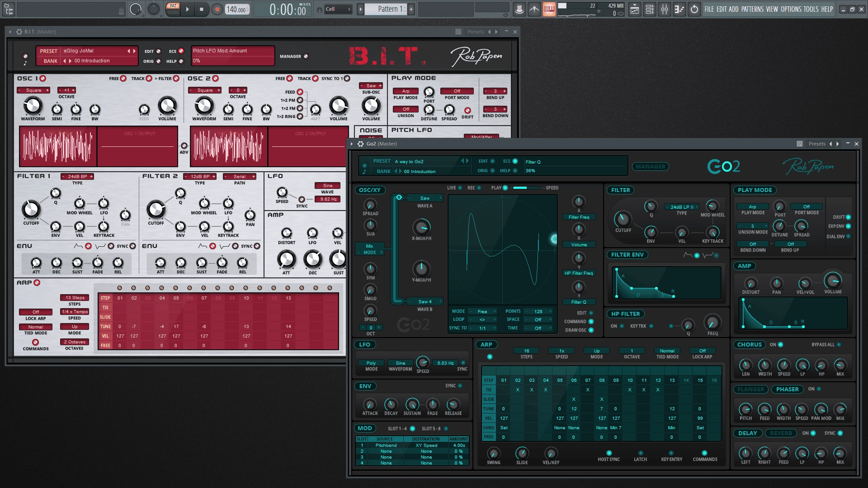Open Filter 1 24dB BP type selector

77,177
